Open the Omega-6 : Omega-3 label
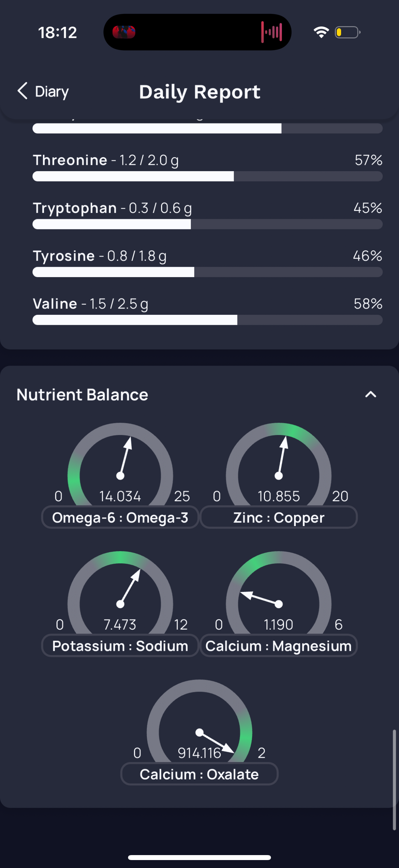The width and height of the screenshot is (399, 868). pos(120,517)
